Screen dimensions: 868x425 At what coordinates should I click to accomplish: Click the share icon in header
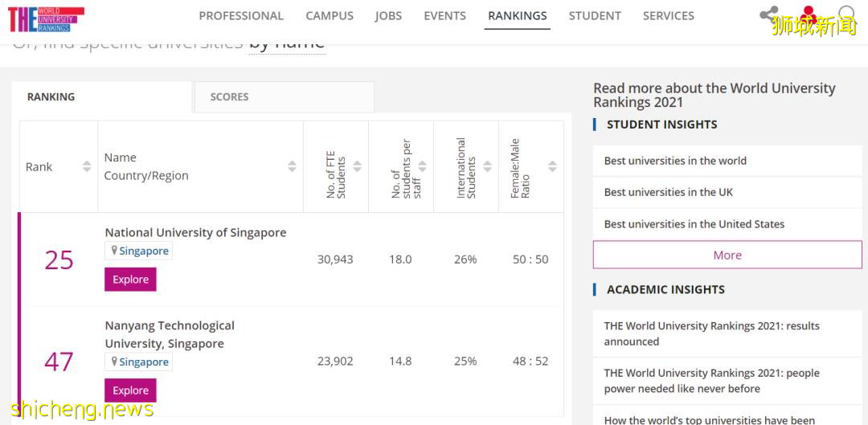(768, 15)
